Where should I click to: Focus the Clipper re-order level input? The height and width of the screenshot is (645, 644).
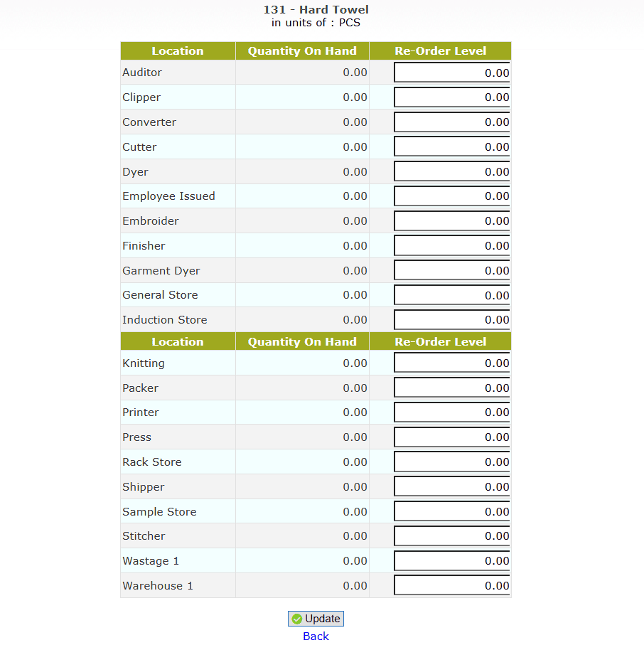click(x=452, y=97)
